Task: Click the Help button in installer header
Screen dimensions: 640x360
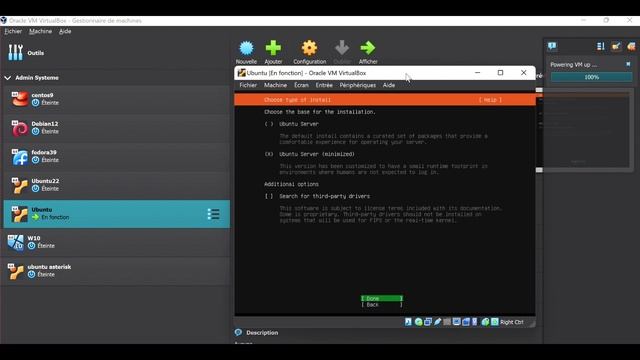Action: (x=490, y=100)
